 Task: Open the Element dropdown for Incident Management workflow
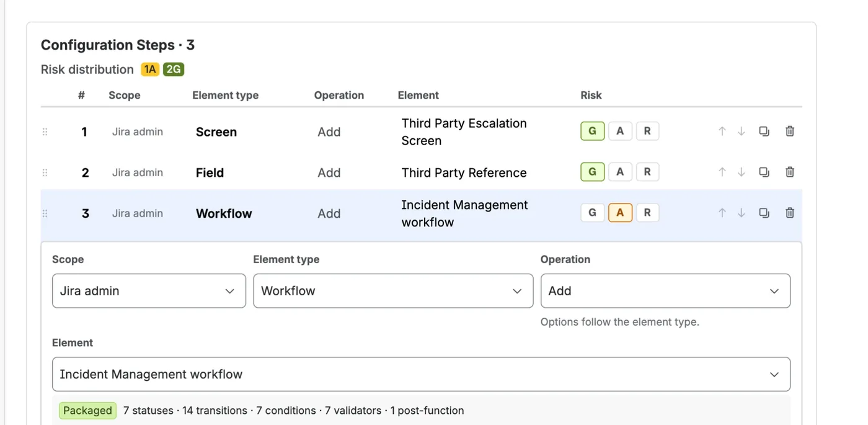coord(421,374)
